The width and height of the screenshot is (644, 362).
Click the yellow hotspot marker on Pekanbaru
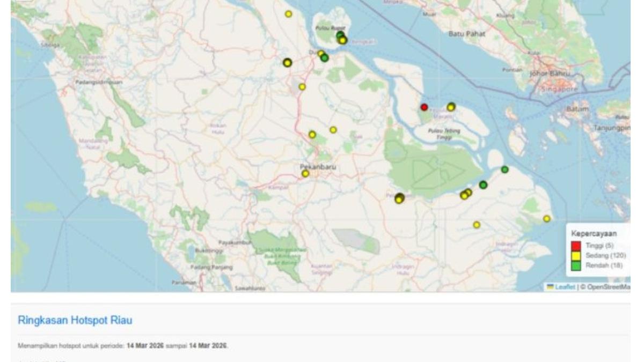tap(305, 174)
